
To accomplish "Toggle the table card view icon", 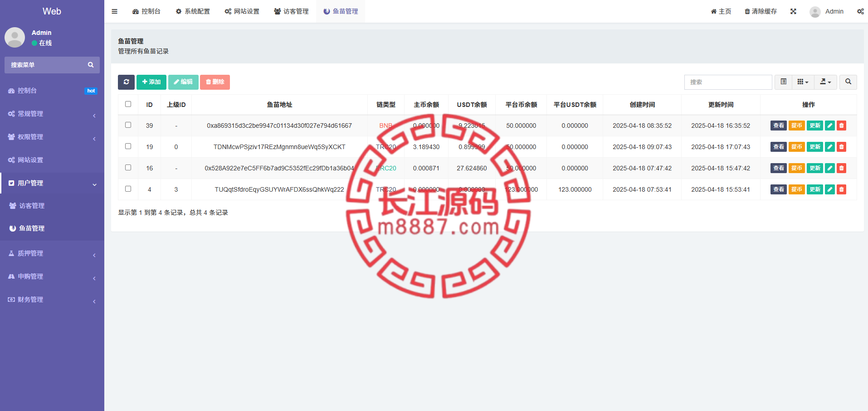I will coord(783,82).
